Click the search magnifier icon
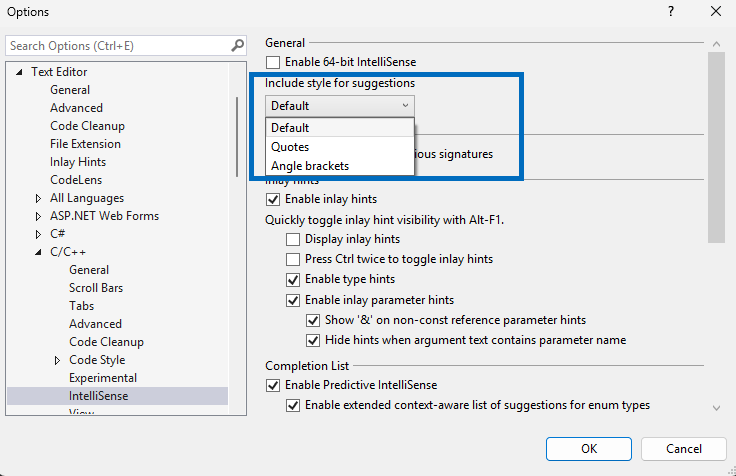 [x=238, y=45]
